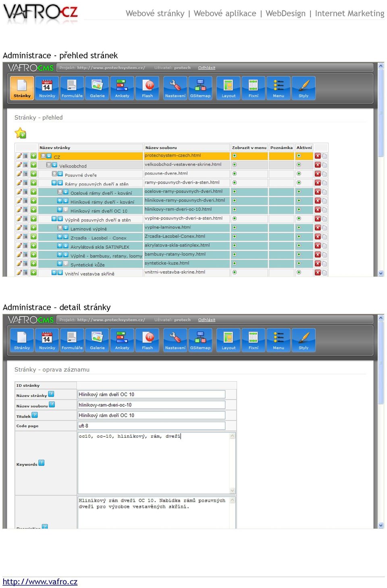Image resolution: width=387 pixels, height=588 pixels.
Task: Open Fixní in the top admin toolbar
Action: coord(254,88)
